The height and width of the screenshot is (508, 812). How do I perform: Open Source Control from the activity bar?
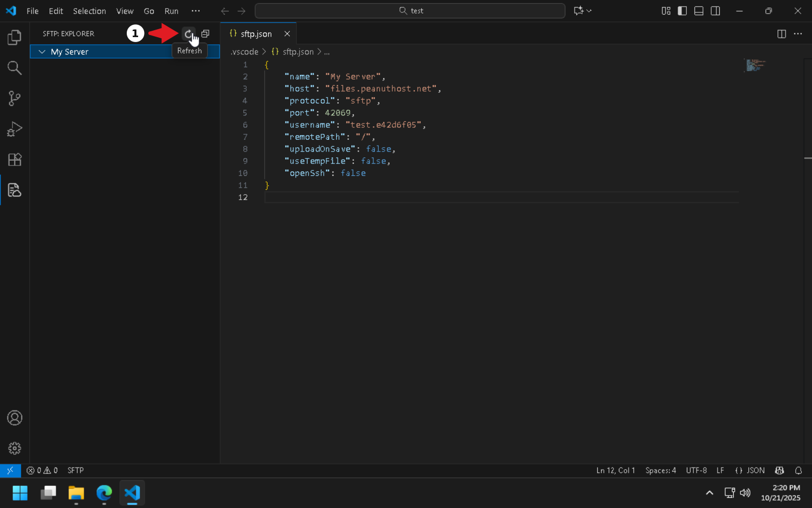click(x=14, y=98)
